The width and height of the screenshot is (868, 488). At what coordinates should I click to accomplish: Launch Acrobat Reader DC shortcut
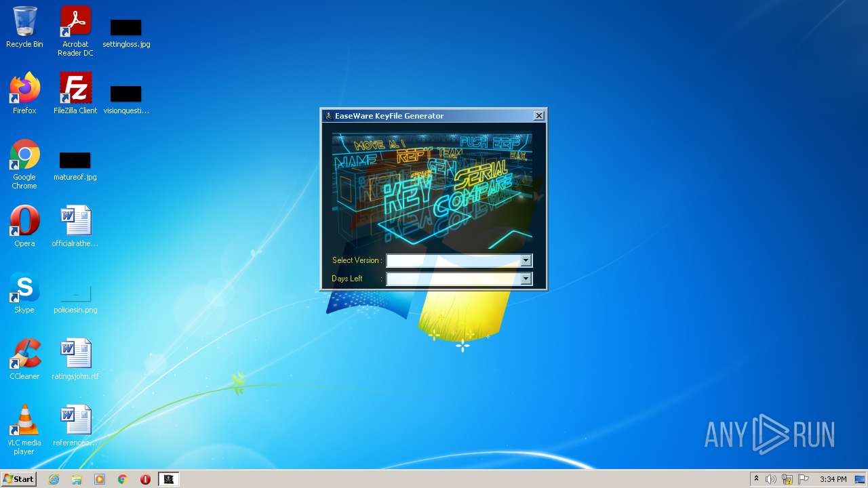pos(75,31)
